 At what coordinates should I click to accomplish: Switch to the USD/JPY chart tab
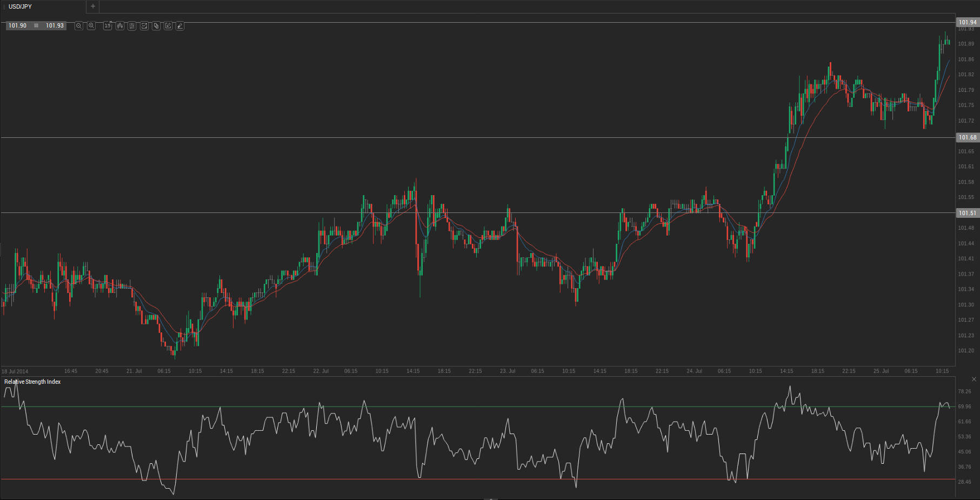coord(21,6)
